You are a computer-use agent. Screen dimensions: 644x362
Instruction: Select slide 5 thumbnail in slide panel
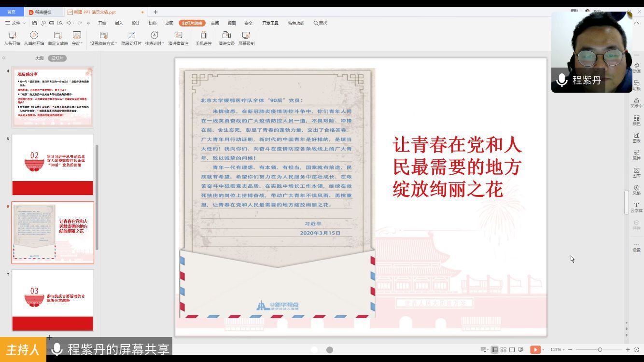[x=53, y=165]
